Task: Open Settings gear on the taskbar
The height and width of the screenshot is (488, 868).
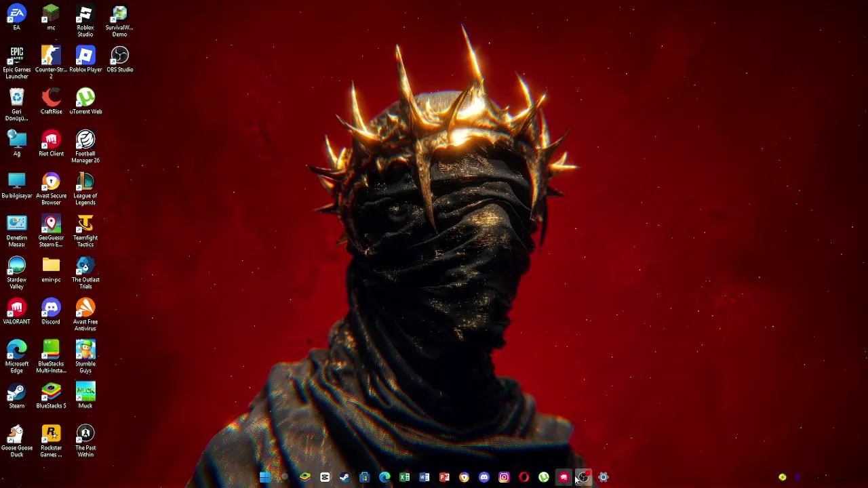Action: (604, 478)
